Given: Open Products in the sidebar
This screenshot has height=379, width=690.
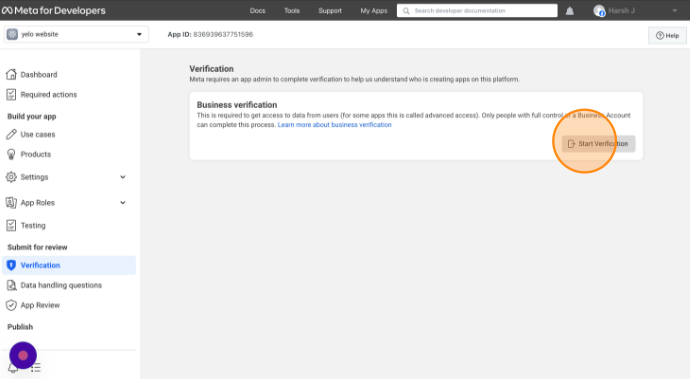Looking at the screenshot, I should [36, 154].
